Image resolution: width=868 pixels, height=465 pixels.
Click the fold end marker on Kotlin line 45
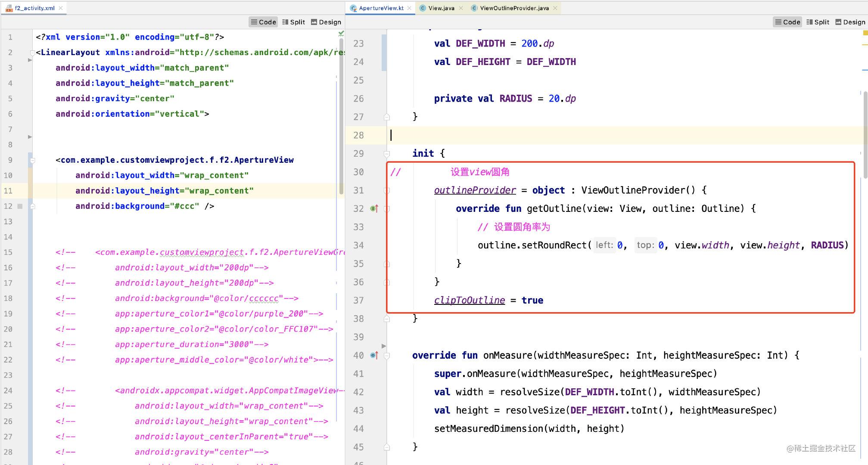coord(387,447)
